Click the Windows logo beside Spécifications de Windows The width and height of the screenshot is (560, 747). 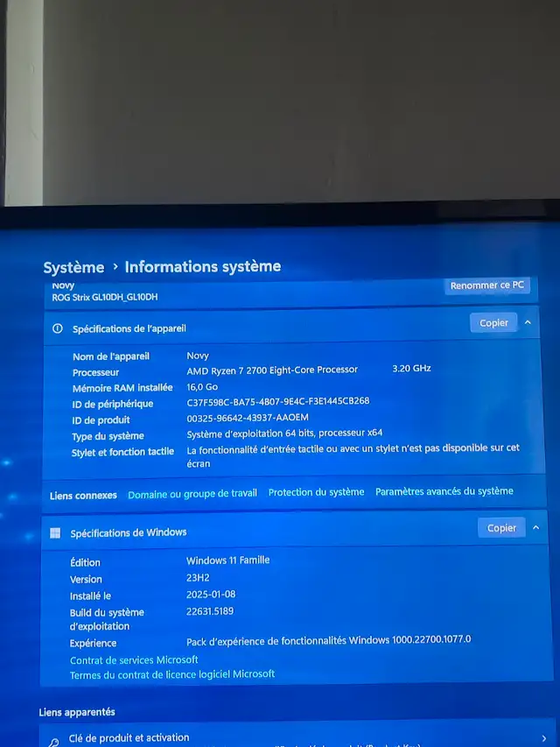pos(55,532)
